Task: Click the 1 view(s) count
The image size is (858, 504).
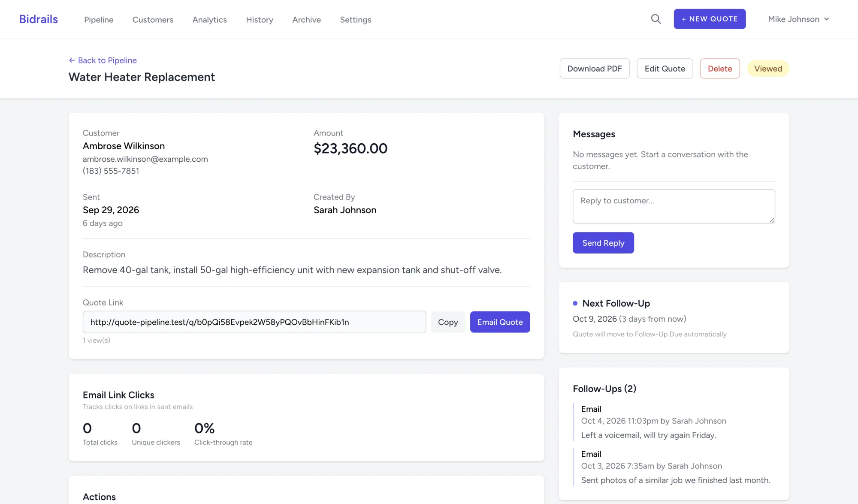Action: tap(97, 340)
